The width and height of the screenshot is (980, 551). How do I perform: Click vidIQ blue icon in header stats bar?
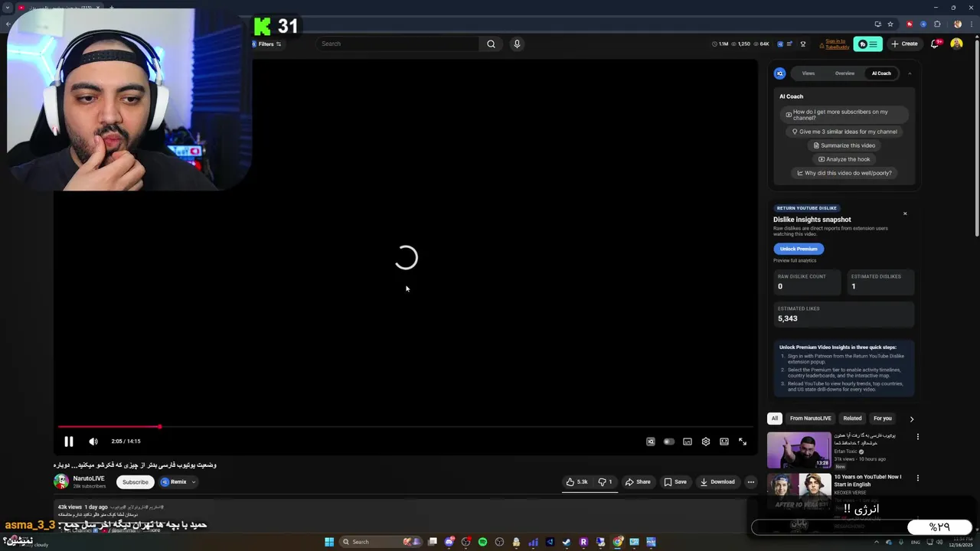point(780,44)
